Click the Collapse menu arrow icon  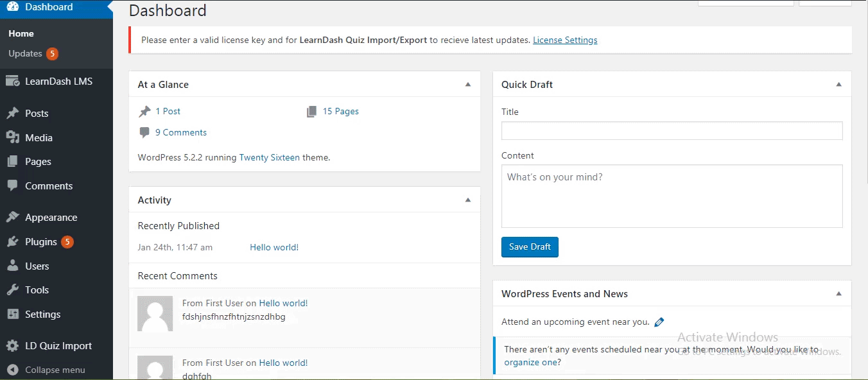point(12,370)
